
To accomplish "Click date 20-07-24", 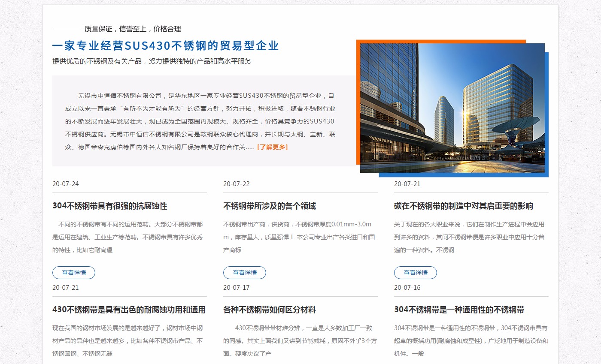I will click(x=66, y=184).
